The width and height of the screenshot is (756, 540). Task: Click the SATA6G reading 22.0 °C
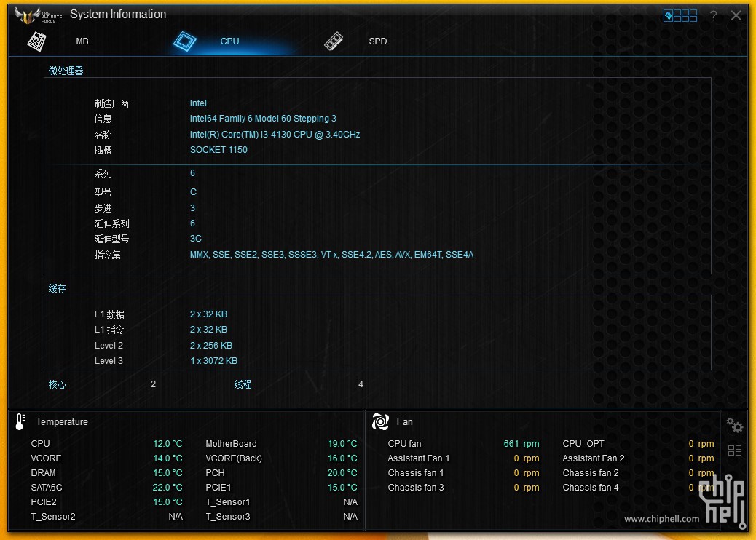coord(168,488)
